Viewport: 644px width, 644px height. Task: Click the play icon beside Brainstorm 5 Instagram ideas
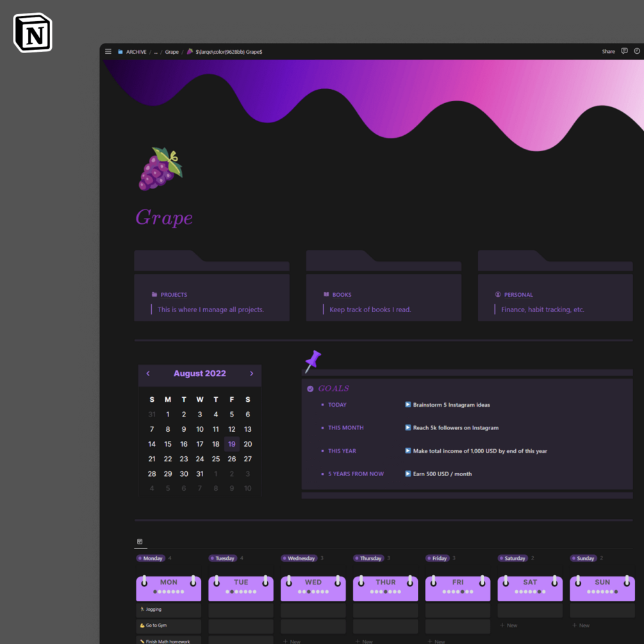tap(409, 404)
